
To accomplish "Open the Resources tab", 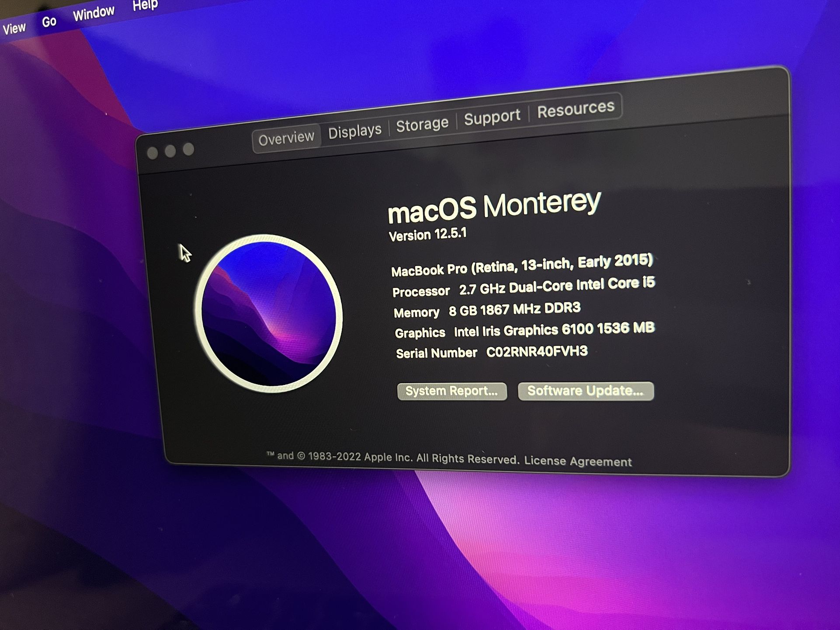I will (x=576, y=109).
